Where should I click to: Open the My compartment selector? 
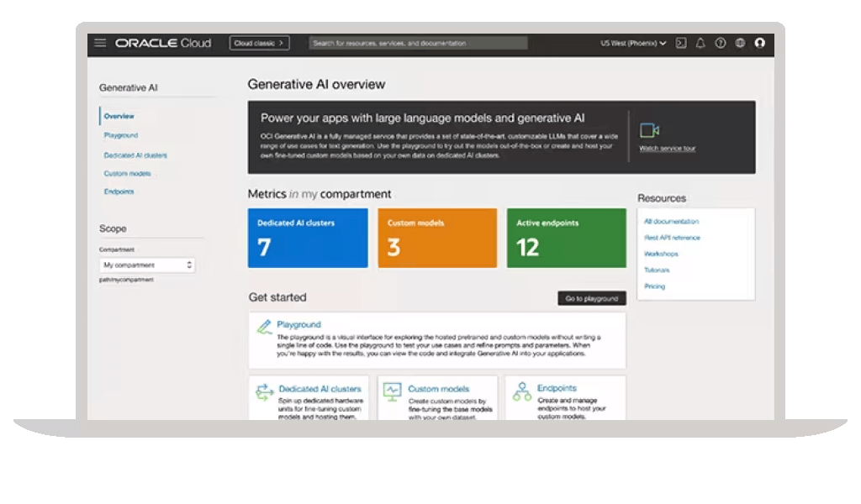pyautogui.click(x=146, y=265)
